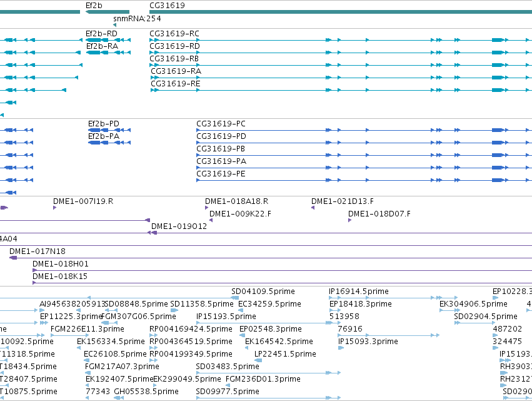
Task: Open EST EC26108.5prime
Action: point(116,355)
